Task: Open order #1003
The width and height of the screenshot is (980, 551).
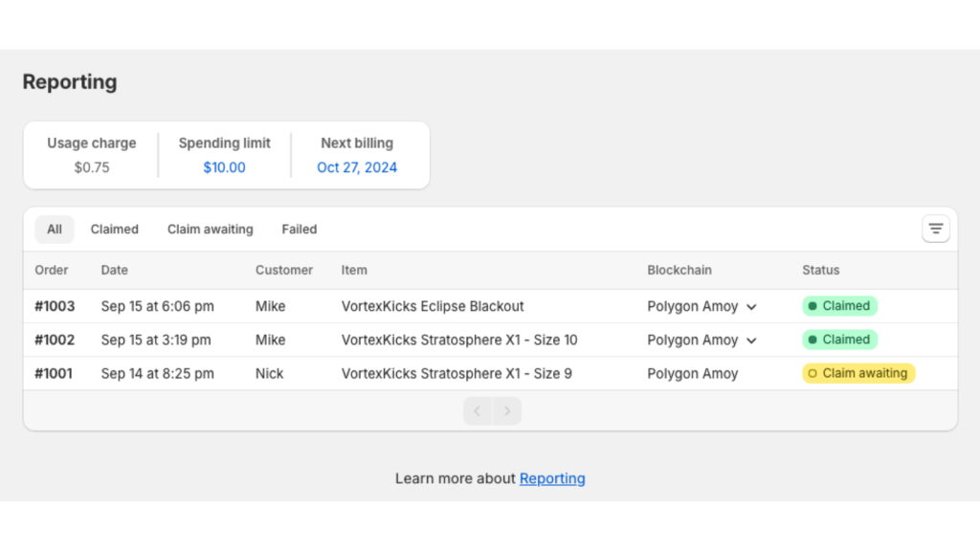Action: click(55, 306)
